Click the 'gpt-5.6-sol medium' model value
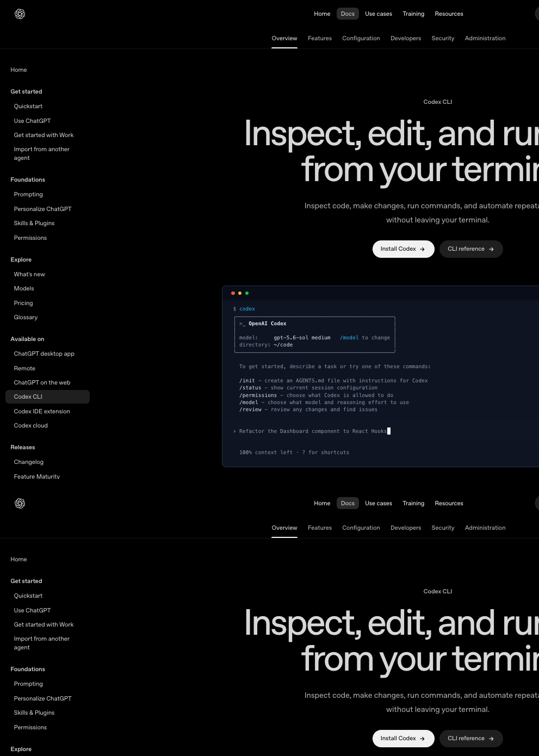This screenshot has height=756, width=539. pyautogui.click(x=302, y=338)
